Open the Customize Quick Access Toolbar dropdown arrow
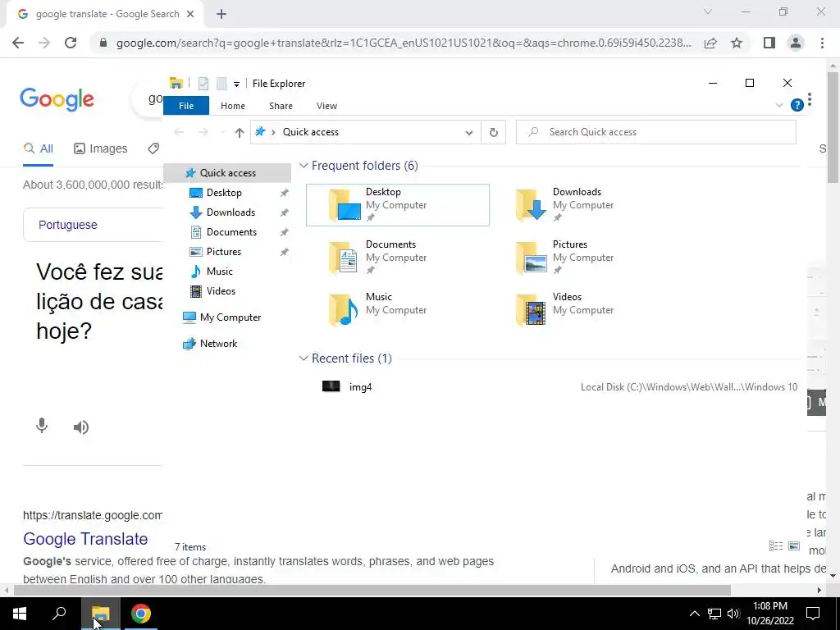Viewport: 840px width, 630px height. [x=236, y=84]
